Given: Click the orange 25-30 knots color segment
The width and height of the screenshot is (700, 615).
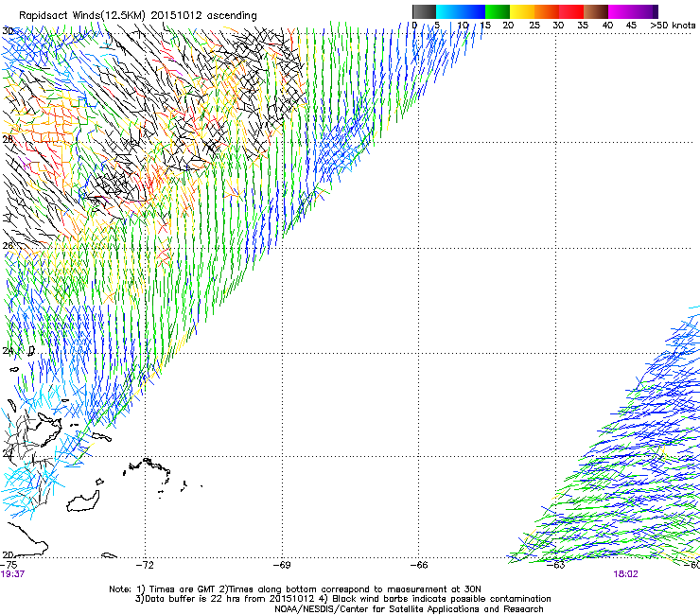Looking at the screenshot, I should point(547,11).
